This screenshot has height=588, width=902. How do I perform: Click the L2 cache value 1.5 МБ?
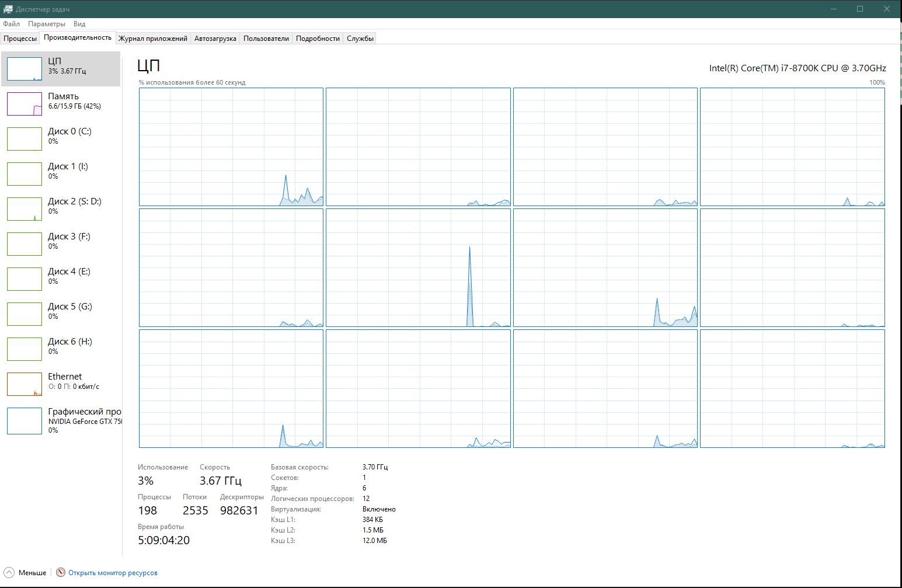click(x=372, y=530)
